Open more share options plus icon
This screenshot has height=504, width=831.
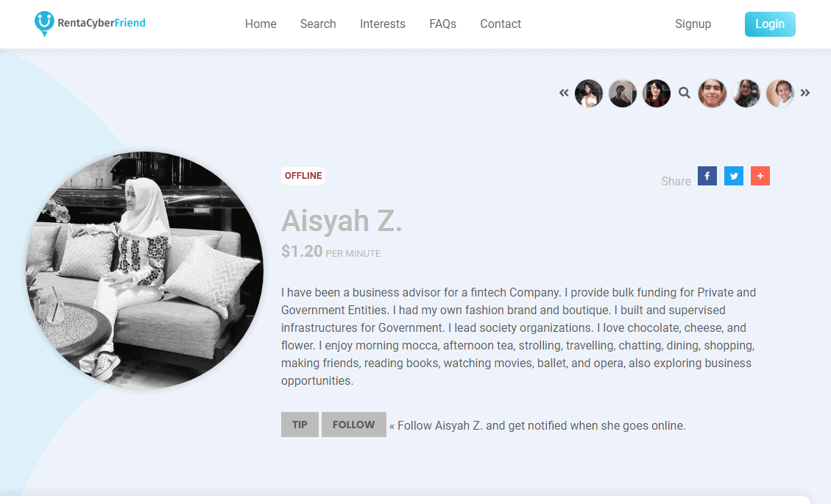coord(760,176)
